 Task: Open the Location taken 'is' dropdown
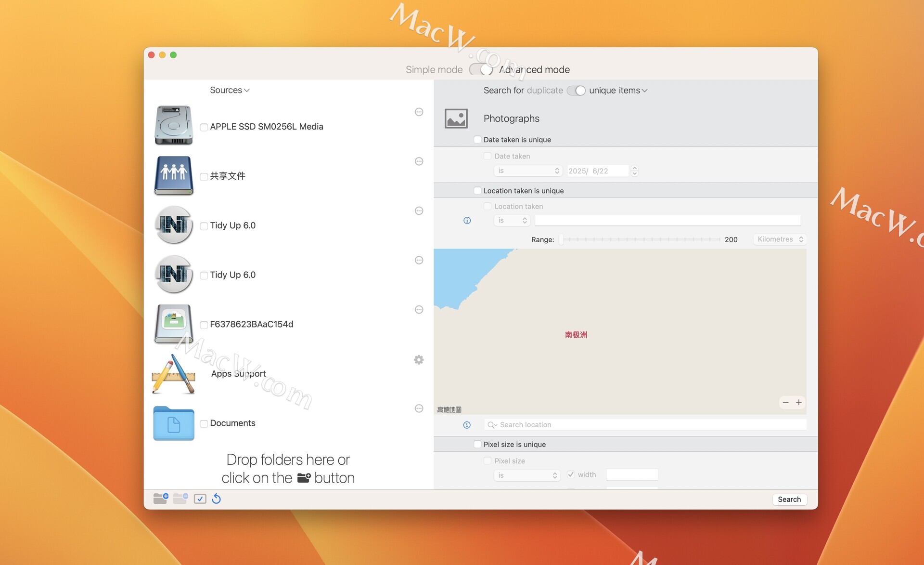tap(512, 221)
